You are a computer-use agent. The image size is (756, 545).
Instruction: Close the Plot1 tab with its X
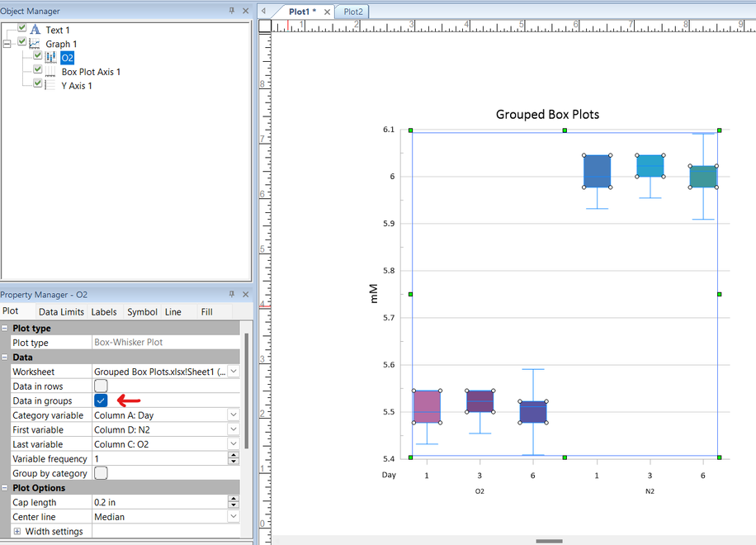tap(327, 12)
